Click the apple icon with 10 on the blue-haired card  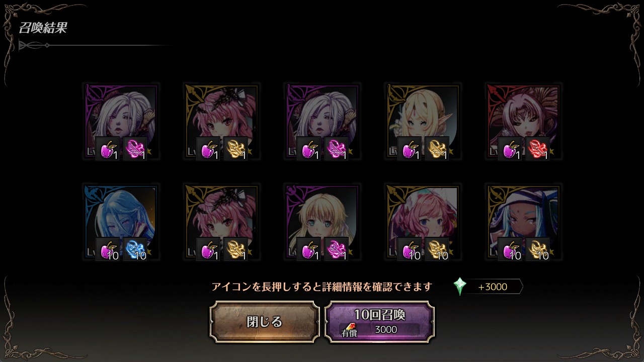coord(108,249)
